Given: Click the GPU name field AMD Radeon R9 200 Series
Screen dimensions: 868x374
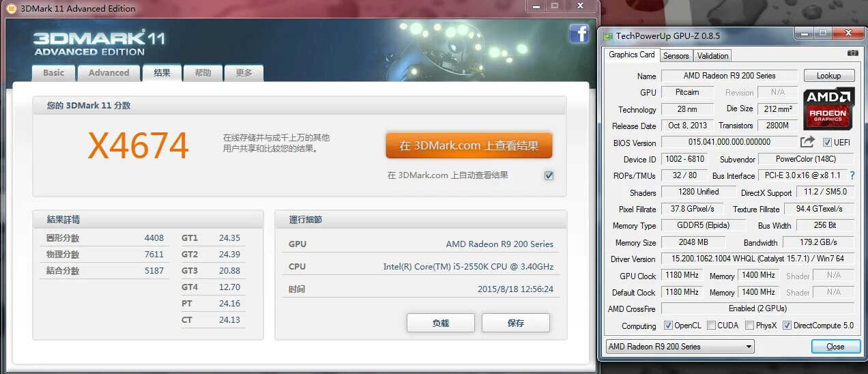Looking at the screenshot, I should (x=729, y=76).
